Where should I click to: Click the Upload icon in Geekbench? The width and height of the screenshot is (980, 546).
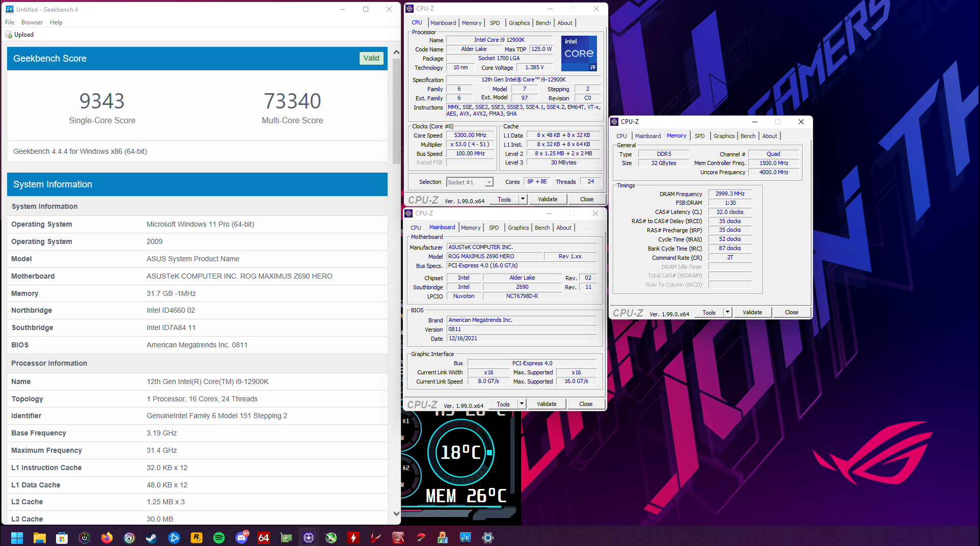click(x=9, y=35)
